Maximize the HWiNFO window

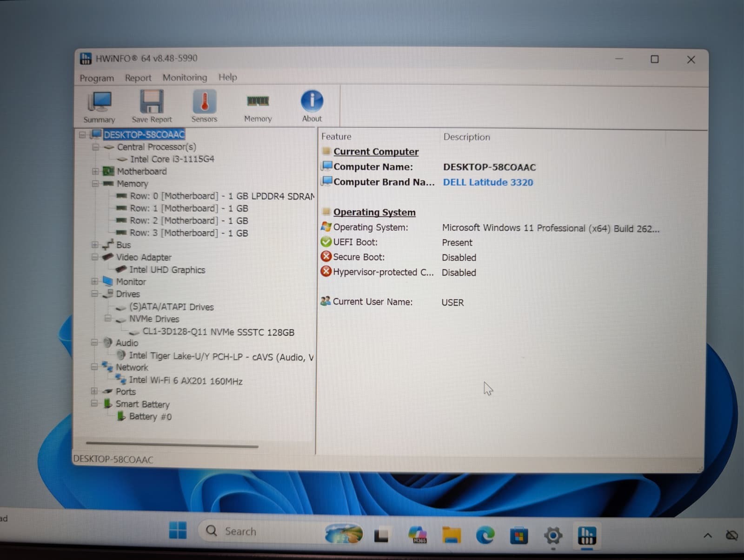(655, 59)
